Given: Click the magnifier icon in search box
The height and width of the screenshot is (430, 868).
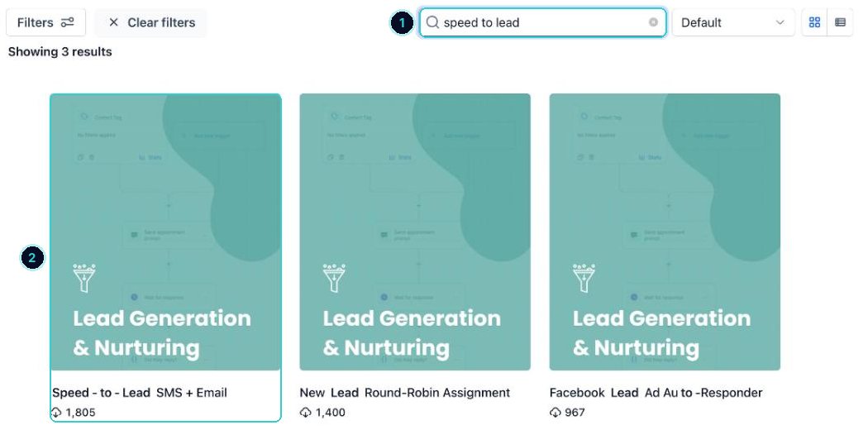Looking at the screenshot, I should point(433,22).
